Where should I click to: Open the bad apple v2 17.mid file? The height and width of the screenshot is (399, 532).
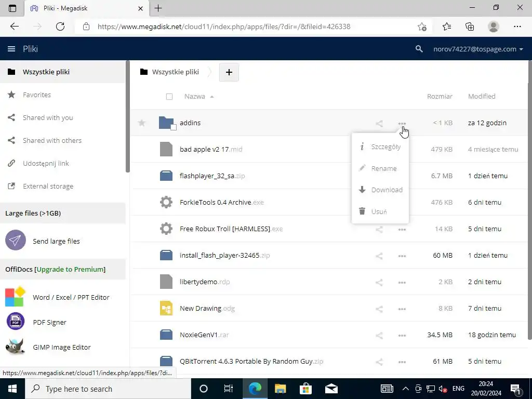point(211,149)
